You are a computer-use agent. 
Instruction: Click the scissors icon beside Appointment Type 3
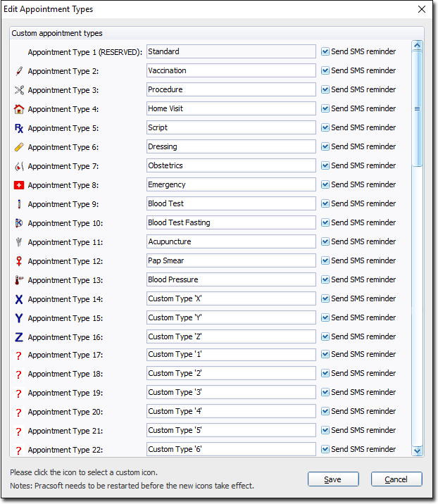(19, 90)
